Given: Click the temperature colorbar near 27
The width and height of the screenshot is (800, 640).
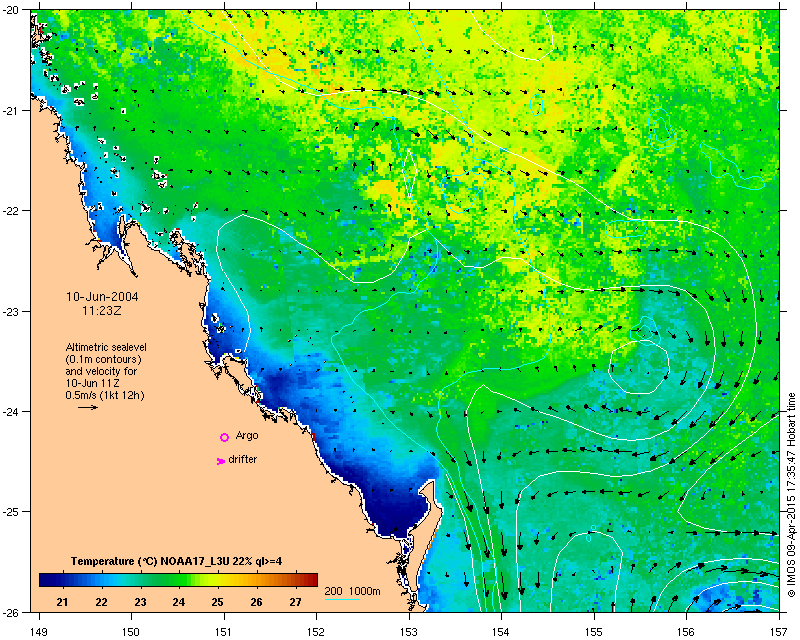Looking at the screenshot, I should tap(296, 580).
